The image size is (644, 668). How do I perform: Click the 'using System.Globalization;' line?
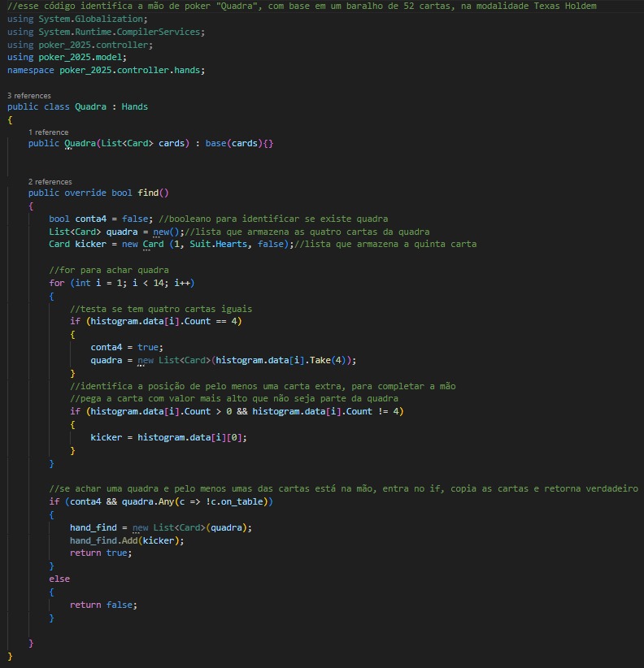pyautogui.click(x=77, y=19)
